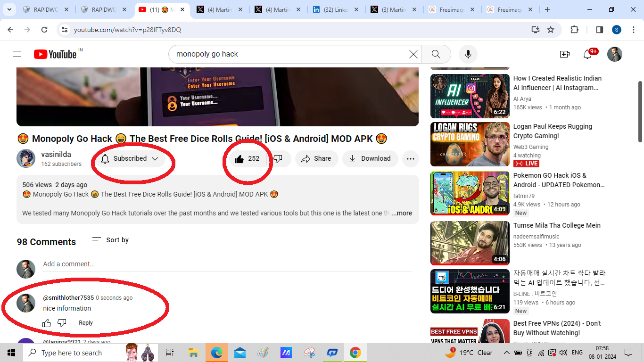This screenshot has width=644, height=362.
Task: View site information icon beside URL
Action: click(65, 30)
